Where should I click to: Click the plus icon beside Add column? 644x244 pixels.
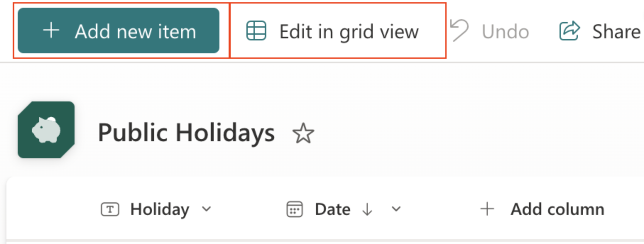point(487,209)
